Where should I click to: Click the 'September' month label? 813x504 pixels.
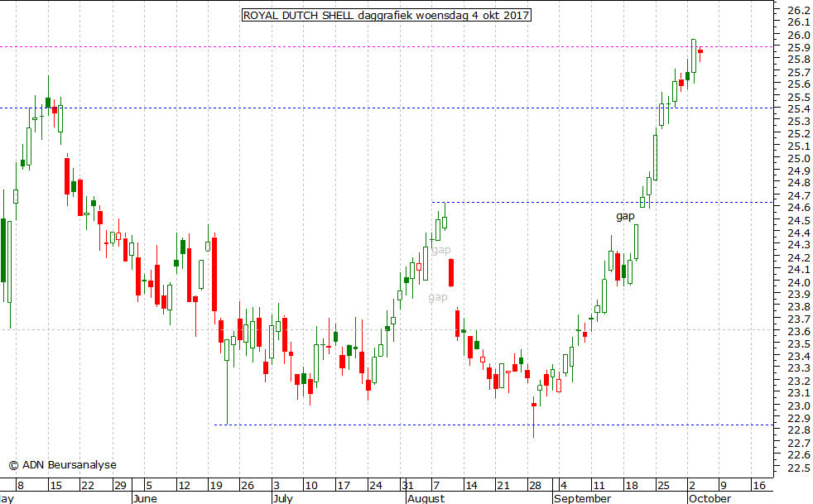(582, 498)
